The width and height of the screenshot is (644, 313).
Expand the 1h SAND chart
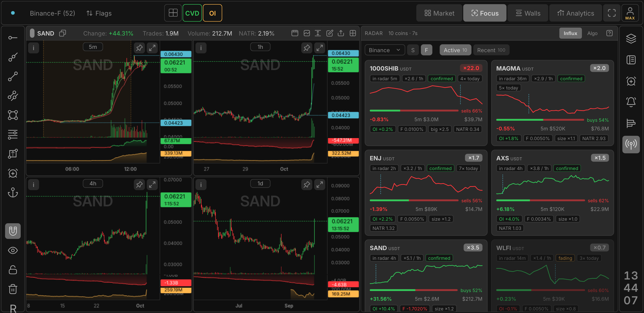coord(320,48)
